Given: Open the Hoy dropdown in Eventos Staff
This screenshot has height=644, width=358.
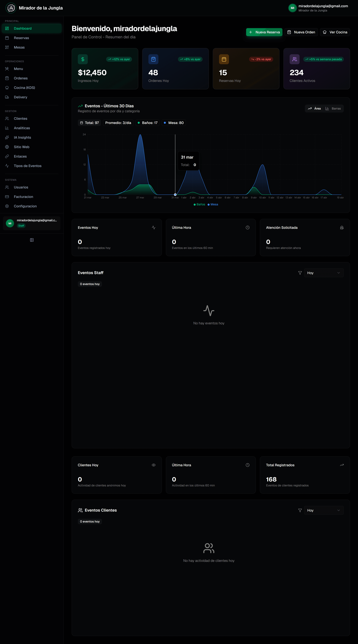Looking at the screenshot, I should (x=324, y=273).
